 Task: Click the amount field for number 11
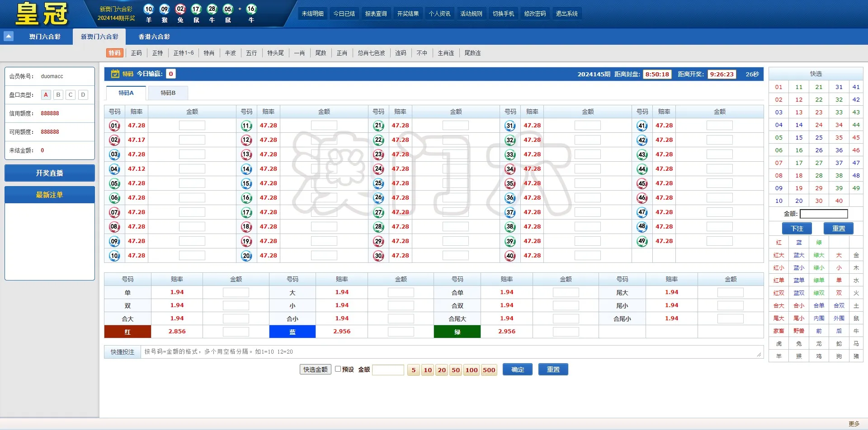point(324,126)
